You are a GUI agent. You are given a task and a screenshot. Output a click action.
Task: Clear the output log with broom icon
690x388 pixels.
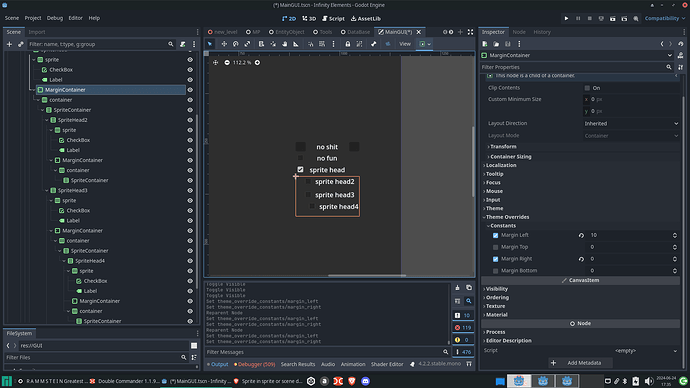tap(457, 288)
